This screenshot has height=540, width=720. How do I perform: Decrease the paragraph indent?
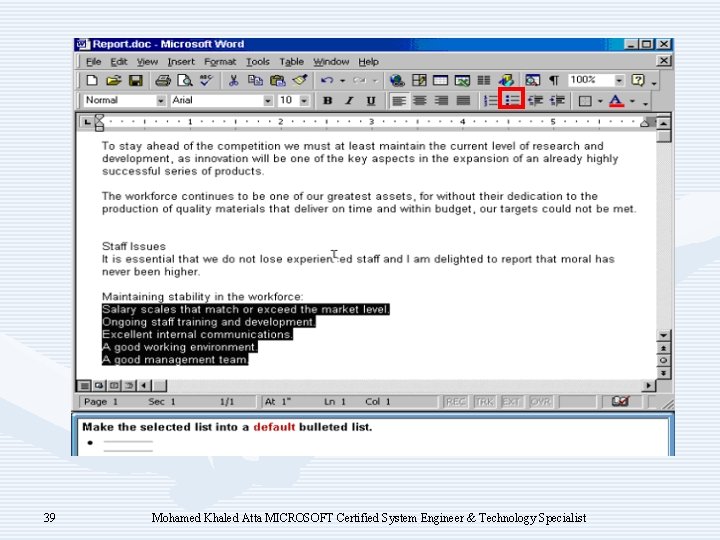pos(535,101)
